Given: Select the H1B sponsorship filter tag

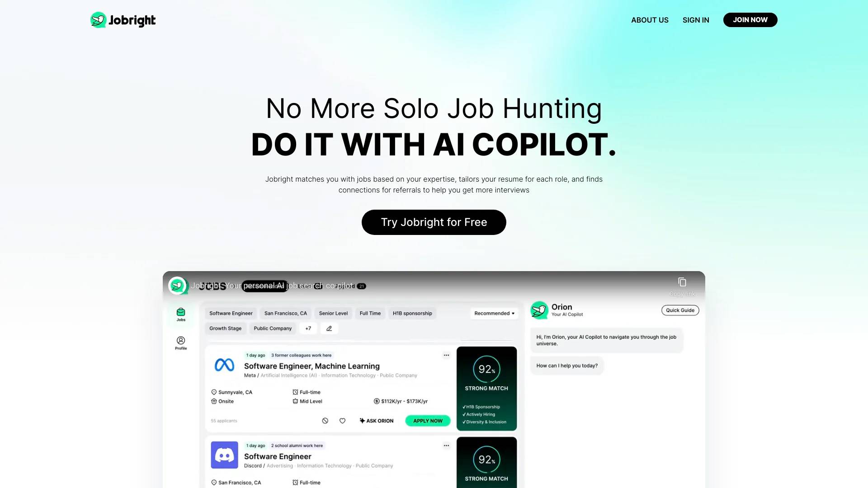Looking at the screenshot, I should point(413,313).
